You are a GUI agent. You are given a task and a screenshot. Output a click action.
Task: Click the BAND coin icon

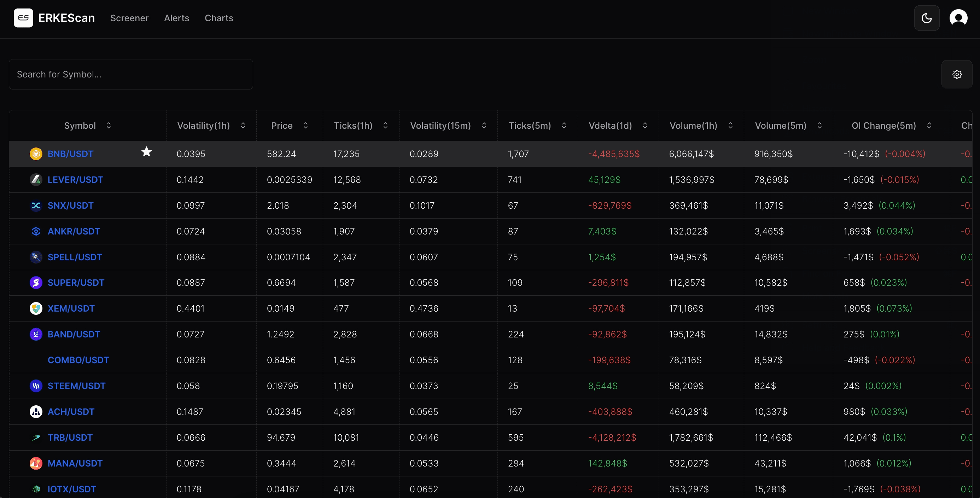(36, 334)
